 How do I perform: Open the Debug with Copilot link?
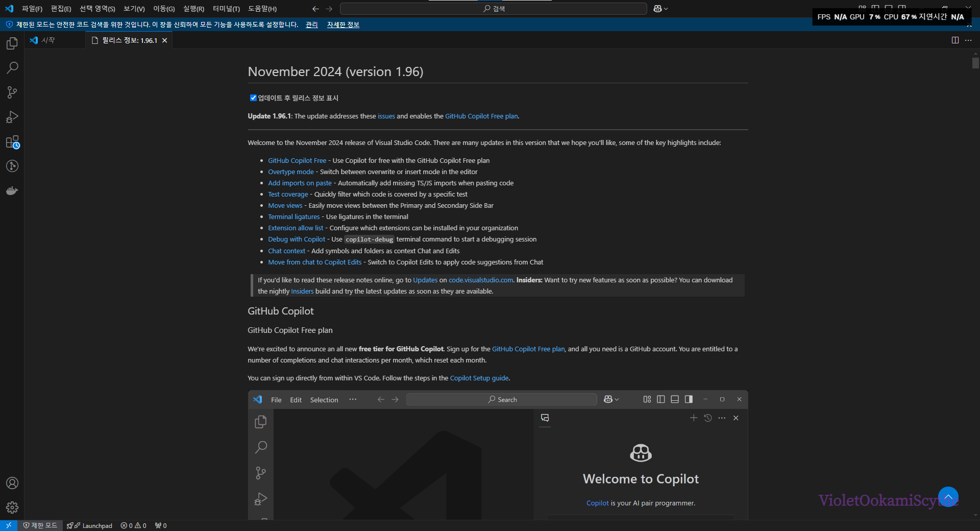pyautogui.click(x=297, y=239)
